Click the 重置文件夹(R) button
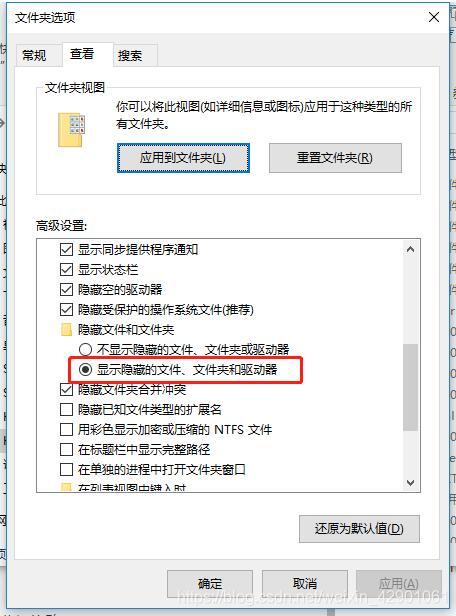Image resolution: width=456 pixels, height=616 pixels. tap(335, 158)
